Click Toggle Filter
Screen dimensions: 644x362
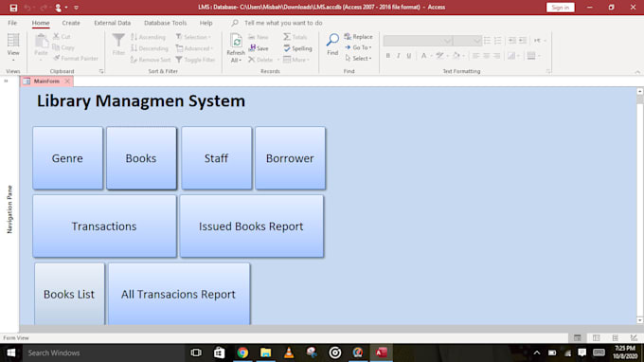tap(195, 60)
